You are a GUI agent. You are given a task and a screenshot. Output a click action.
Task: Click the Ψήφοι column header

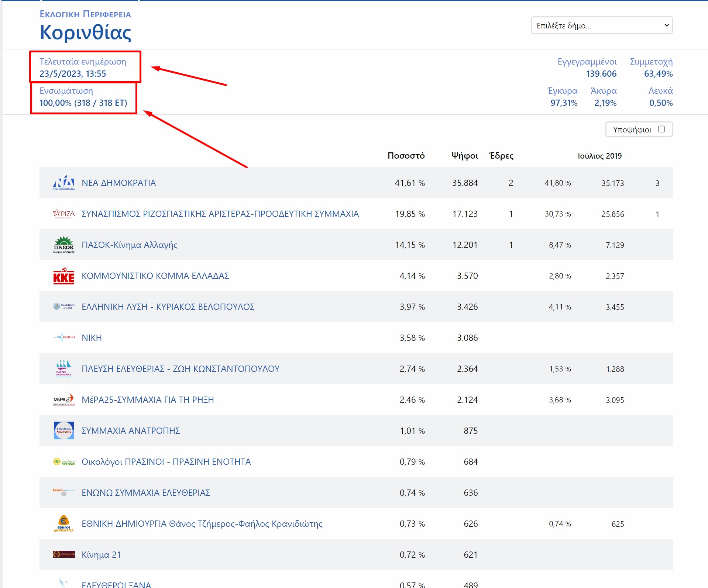(x=464, y=156)
